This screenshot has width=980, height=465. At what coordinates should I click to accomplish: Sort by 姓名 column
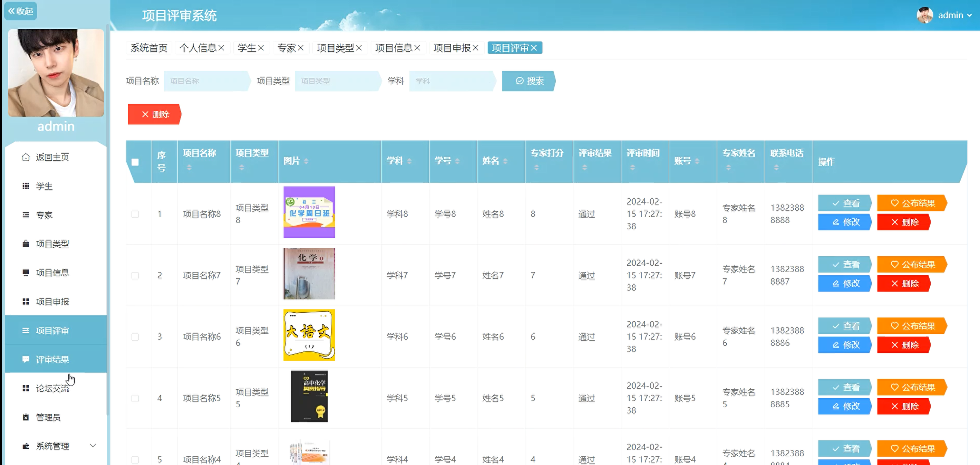tap(505, 161)
